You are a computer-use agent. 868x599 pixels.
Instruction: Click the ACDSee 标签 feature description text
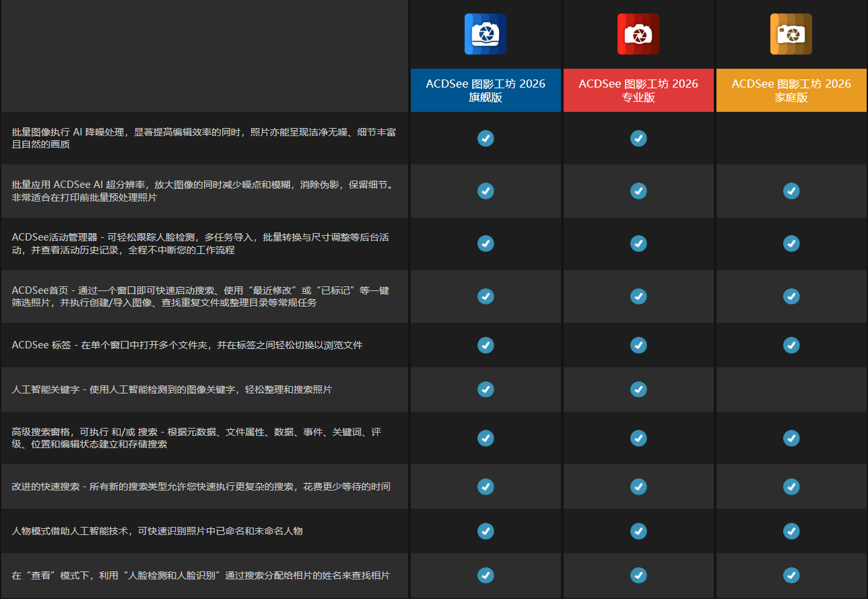pyautogui.click(x=187, y=345)
